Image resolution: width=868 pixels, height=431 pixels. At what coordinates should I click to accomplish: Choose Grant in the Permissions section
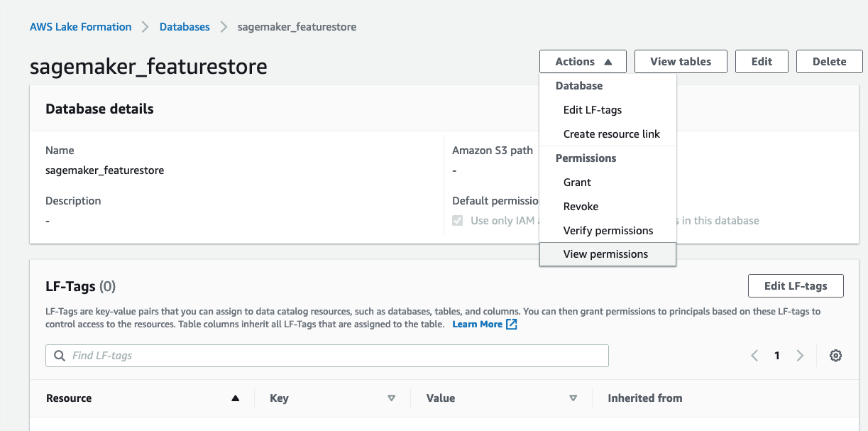[577, 182]
